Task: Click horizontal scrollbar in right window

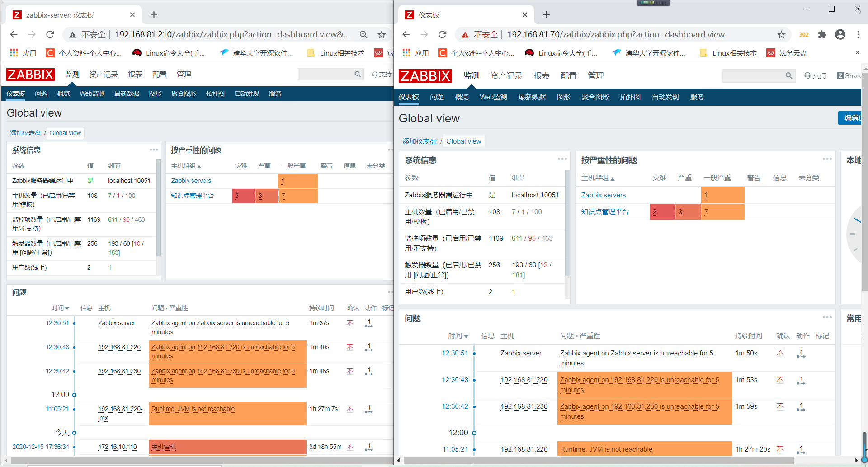Action: pyautogui.click(x=599, y=461)
